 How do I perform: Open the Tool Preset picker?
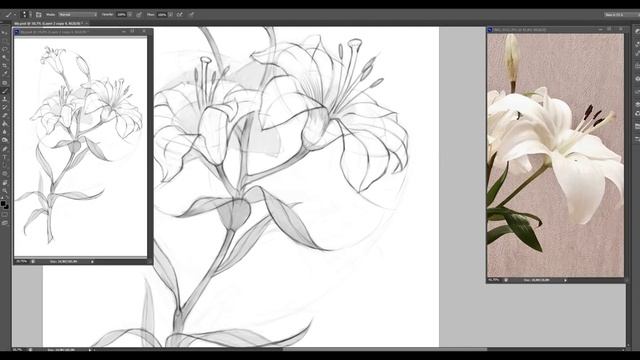(x=10, y=14)
